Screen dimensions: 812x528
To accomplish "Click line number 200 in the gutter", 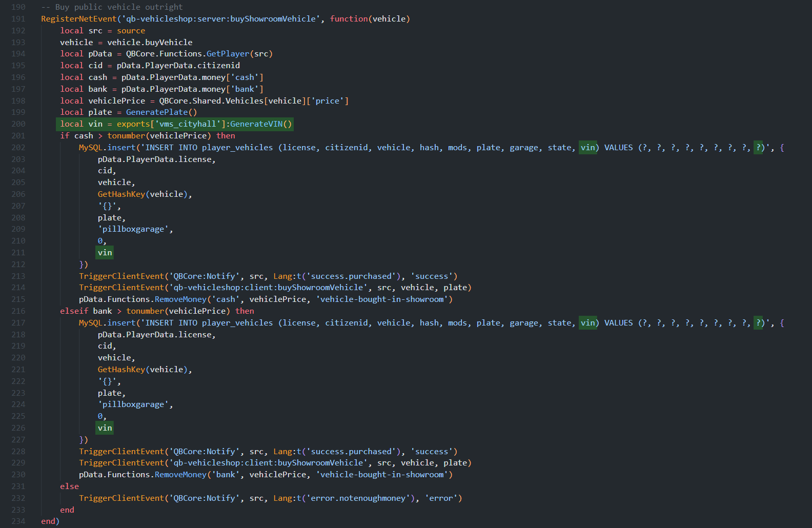I will click(18, 124).
